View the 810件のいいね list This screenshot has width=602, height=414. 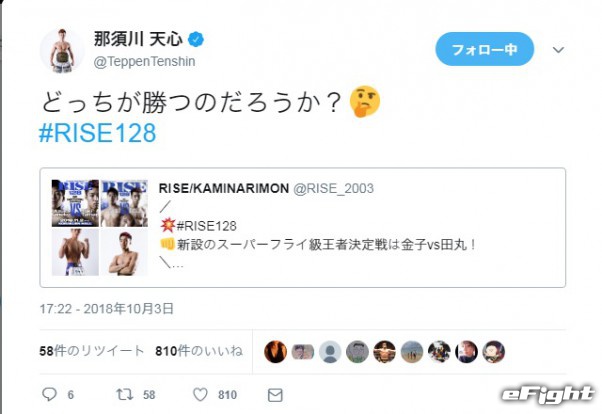click(199, 351)
